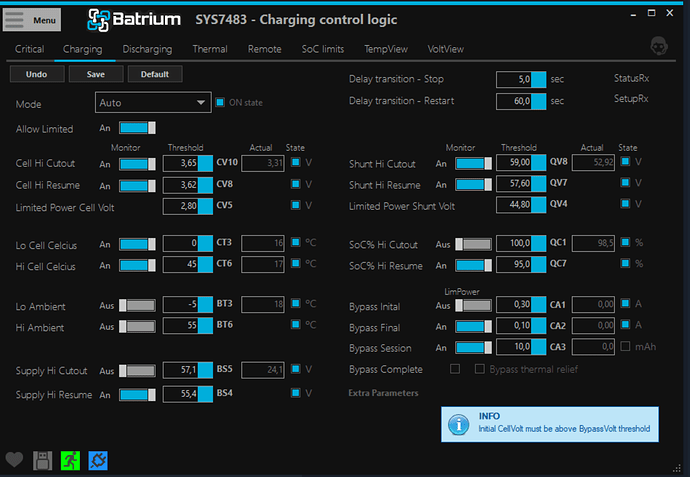Click the Cell Hi Cutout threshold stepper
Image resolution: width=690 pixels, height=477 pixels.
(x=207, y=163)
